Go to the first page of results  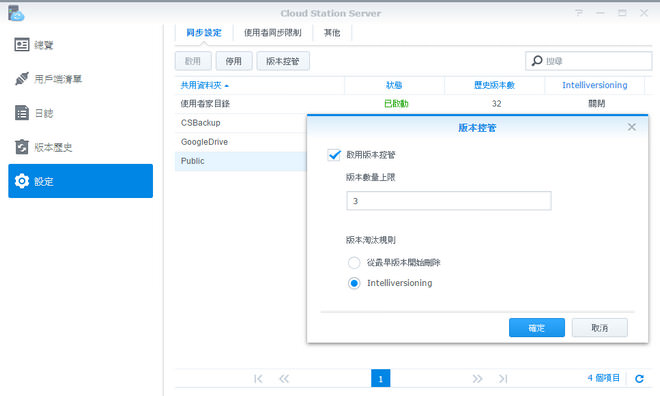pyautogui.click(x=258, y=379)
